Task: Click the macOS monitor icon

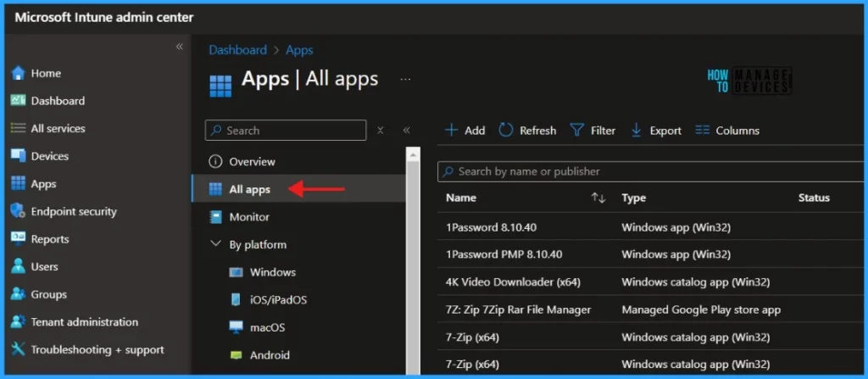Action: (236, 327)
